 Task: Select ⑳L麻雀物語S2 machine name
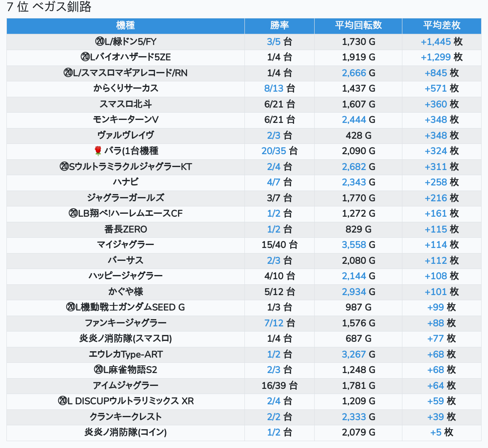125,370
